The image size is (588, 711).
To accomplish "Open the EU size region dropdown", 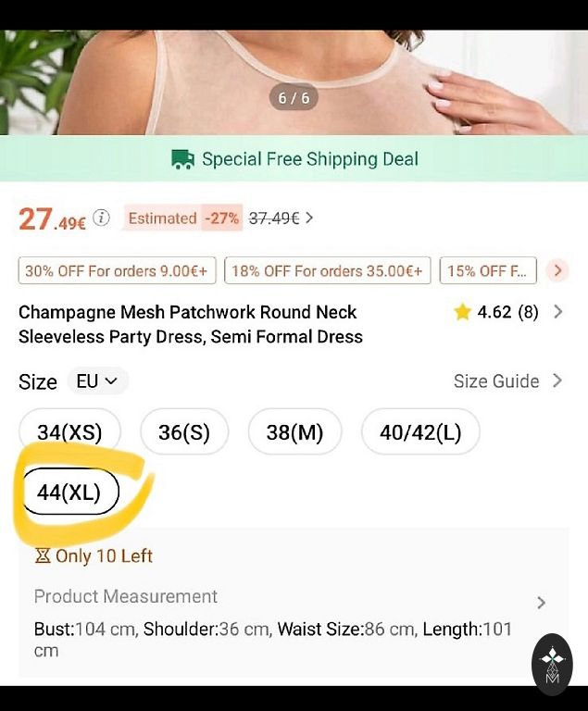I will (x=96, y=381).
